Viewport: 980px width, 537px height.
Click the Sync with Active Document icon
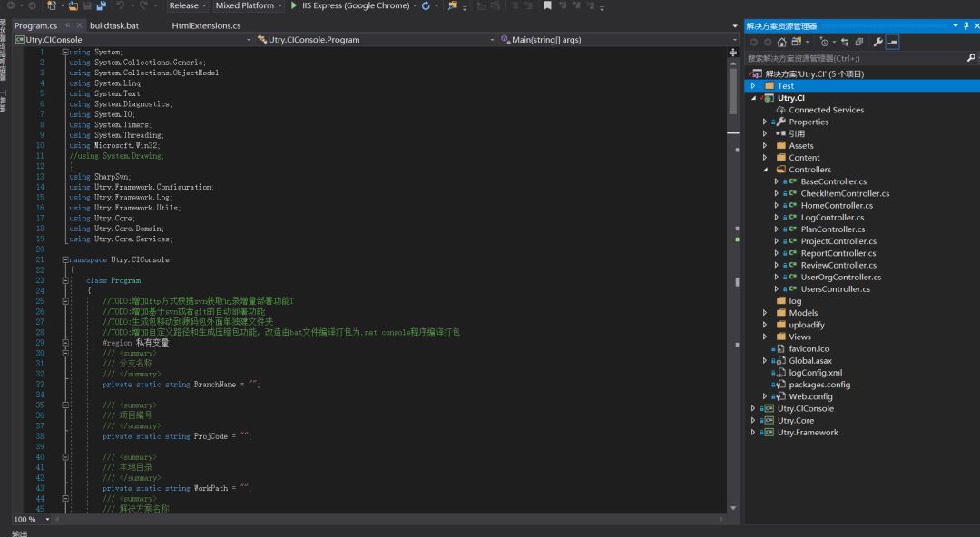click(845, 42)
